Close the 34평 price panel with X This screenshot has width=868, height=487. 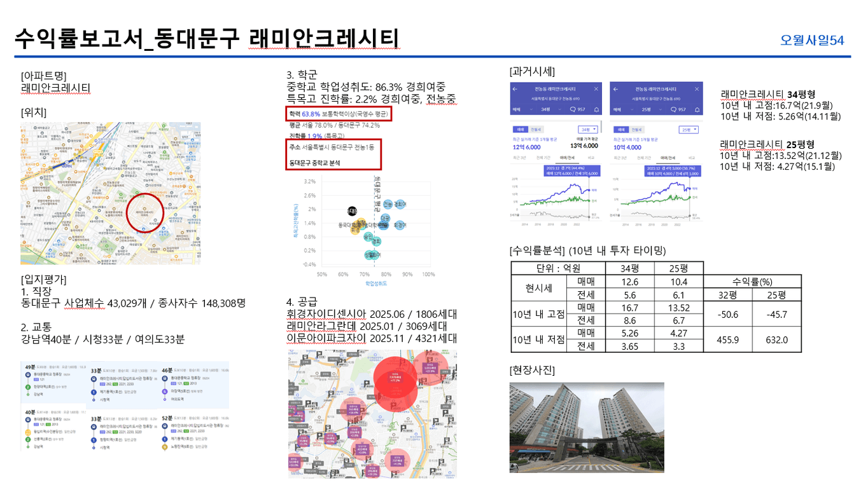coord(596,89)
